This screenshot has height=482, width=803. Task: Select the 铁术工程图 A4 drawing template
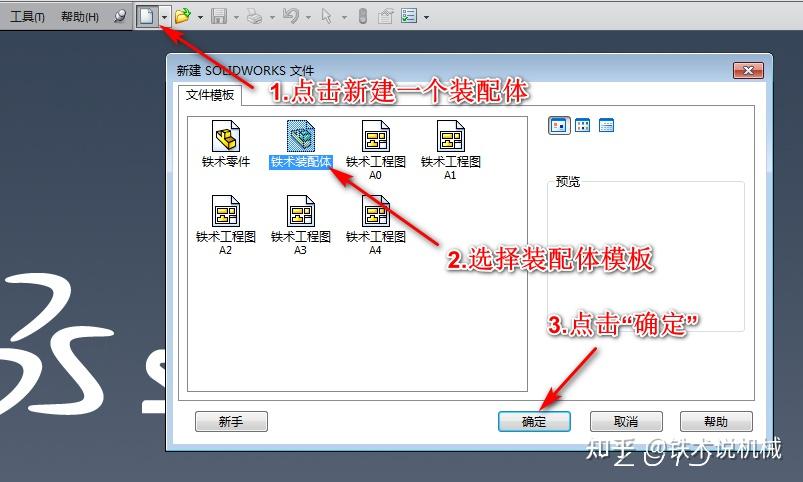click(375, 225)
